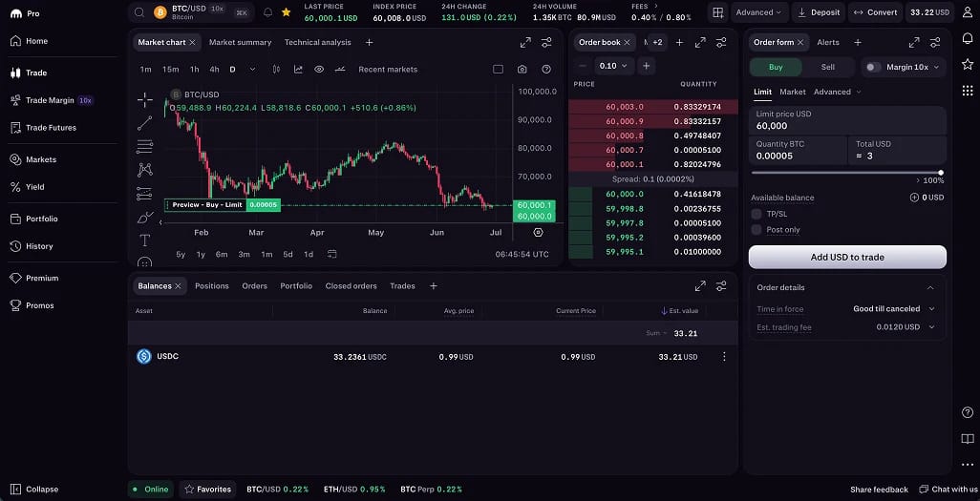Enable the TP/SL checkbox
This screenshot has width=980, height=501.
(x=756, y=214)
